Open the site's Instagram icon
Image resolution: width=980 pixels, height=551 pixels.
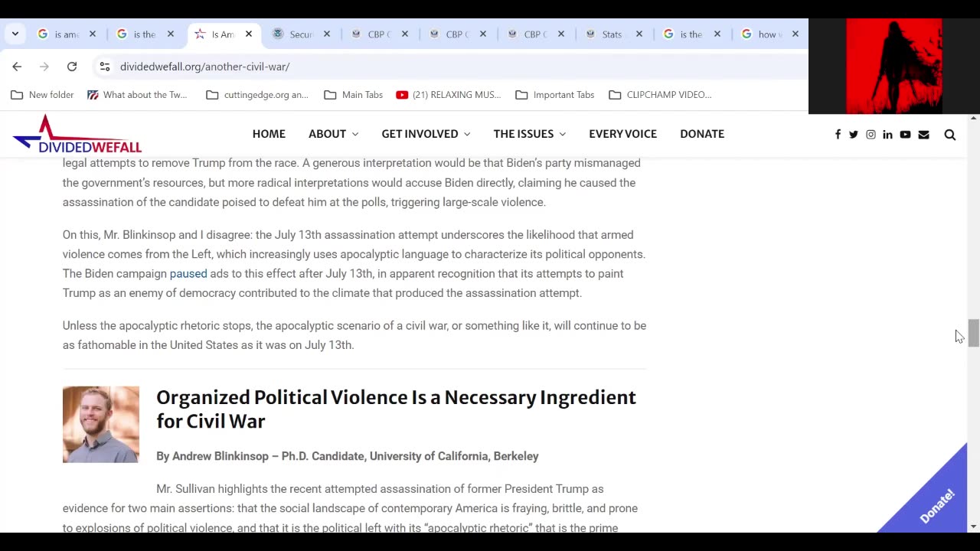871,135
